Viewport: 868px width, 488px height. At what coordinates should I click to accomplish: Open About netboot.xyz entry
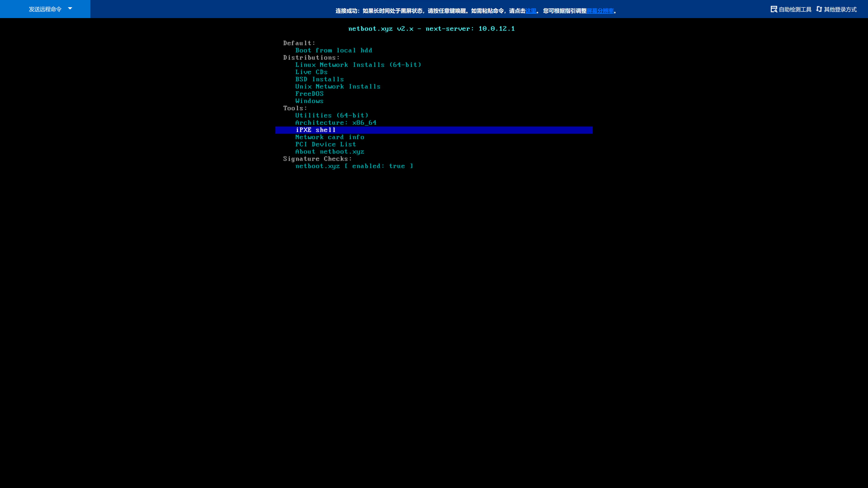tap(330, 152)
